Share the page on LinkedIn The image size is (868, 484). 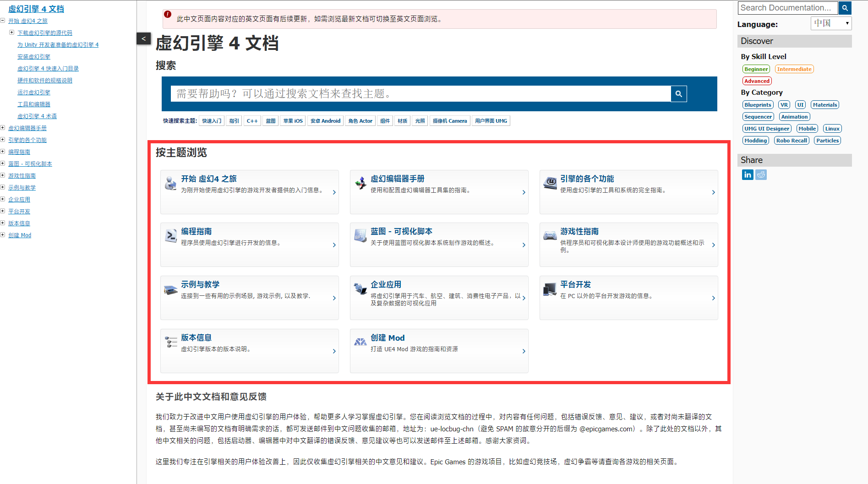(748, 175)
